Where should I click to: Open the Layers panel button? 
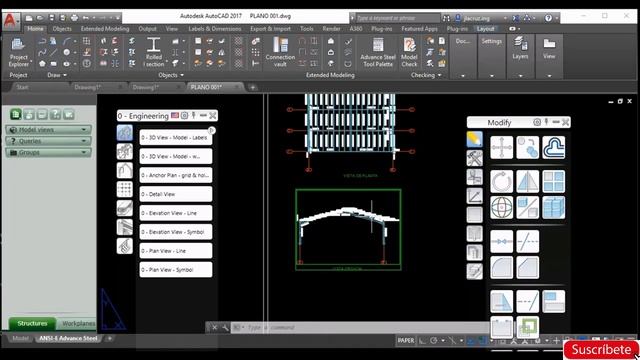coord(520,48)
